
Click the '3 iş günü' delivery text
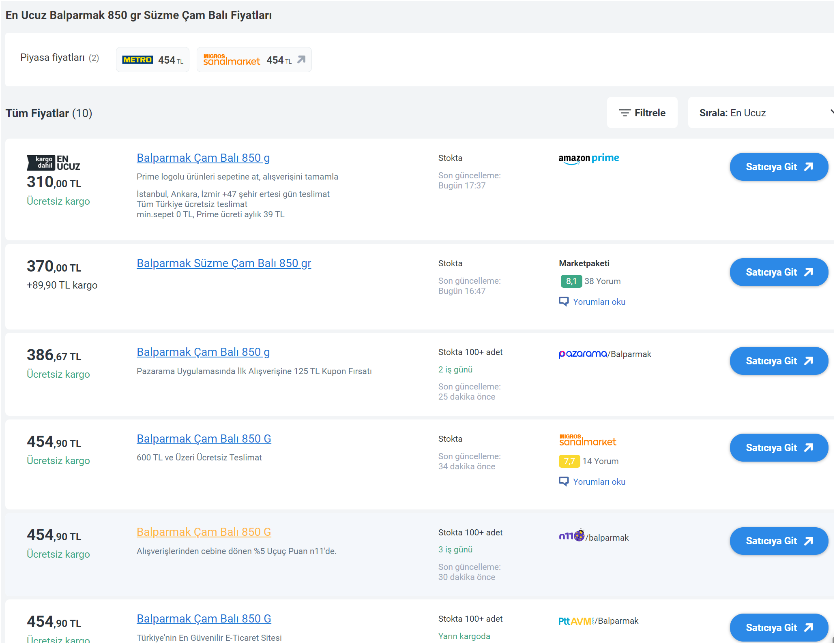pos(455,549)
